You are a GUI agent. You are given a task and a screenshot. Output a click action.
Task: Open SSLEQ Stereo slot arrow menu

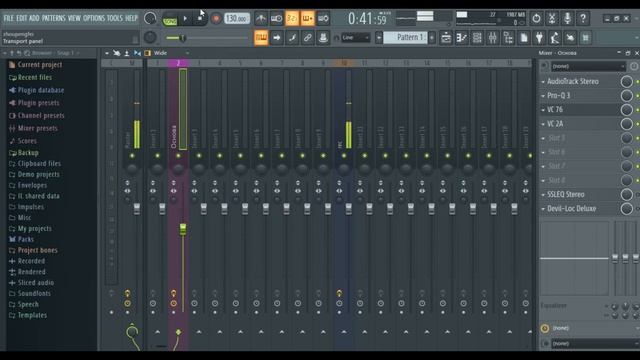point(543,195)
